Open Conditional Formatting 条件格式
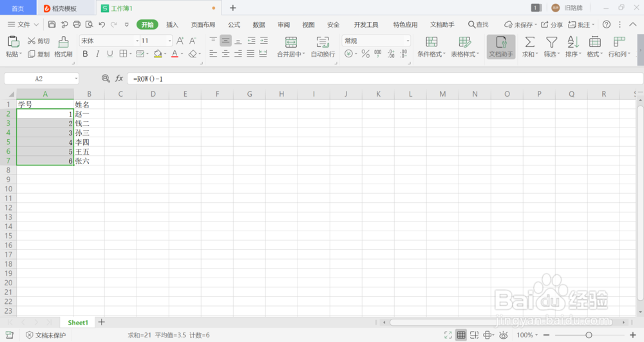 tap(431, 46)
